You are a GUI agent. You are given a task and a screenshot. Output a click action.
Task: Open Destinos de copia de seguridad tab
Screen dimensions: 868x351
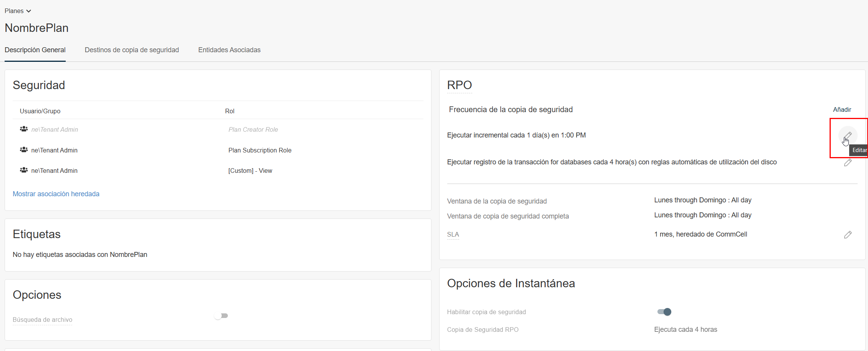click(132, 50)
